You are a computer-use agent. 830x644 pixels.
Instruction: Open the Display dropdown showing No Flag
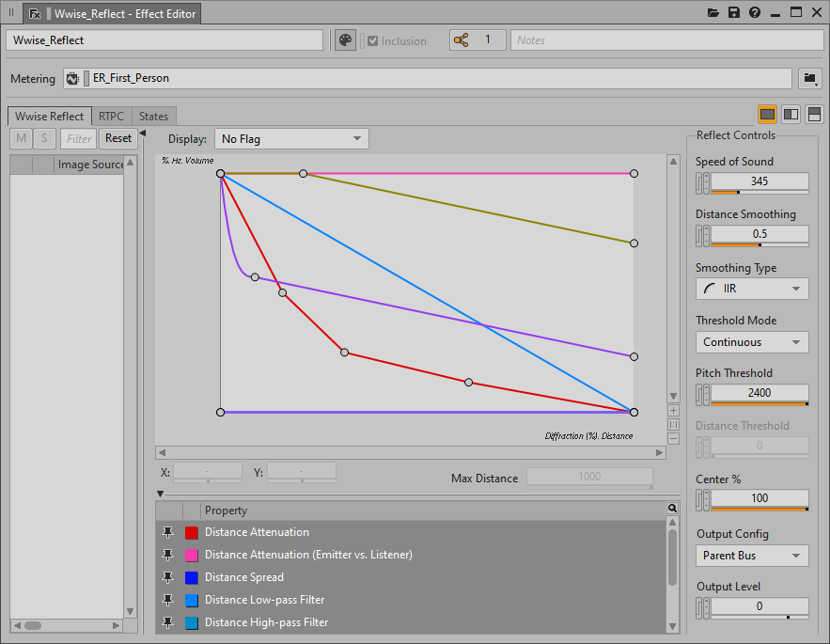click(x=291, y=139)
